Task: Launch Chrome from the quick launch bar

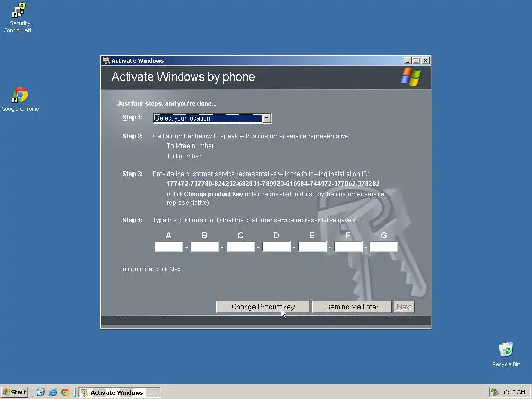Action: (x=65, y=392)
